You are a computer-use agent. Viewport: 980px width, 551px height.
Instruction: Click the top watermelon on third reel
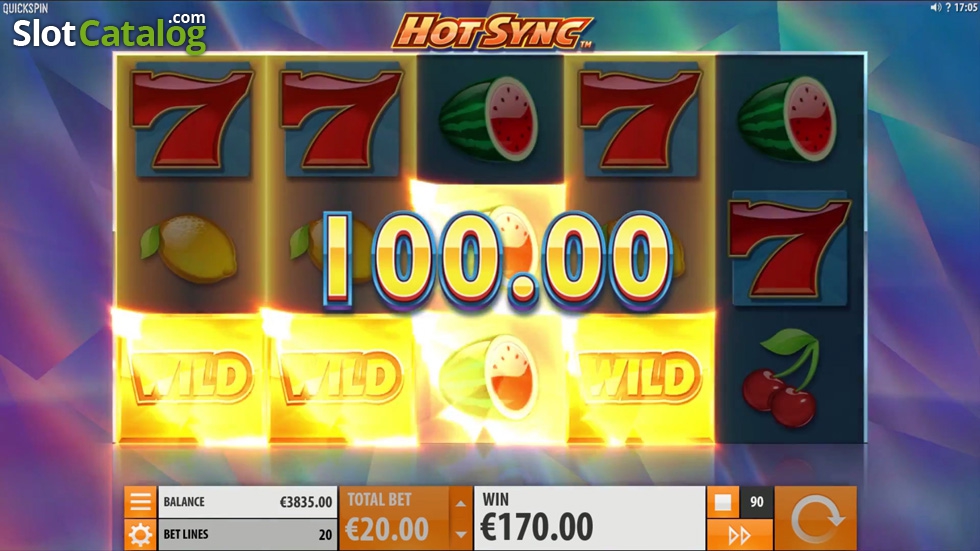[x=489, y=119]
